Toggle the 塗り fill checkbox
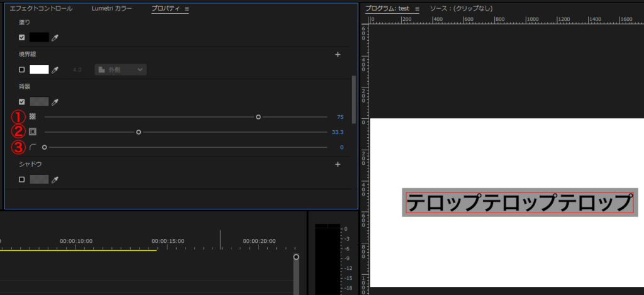The width and height of the screenshot is (644, 295). [22, 37]
